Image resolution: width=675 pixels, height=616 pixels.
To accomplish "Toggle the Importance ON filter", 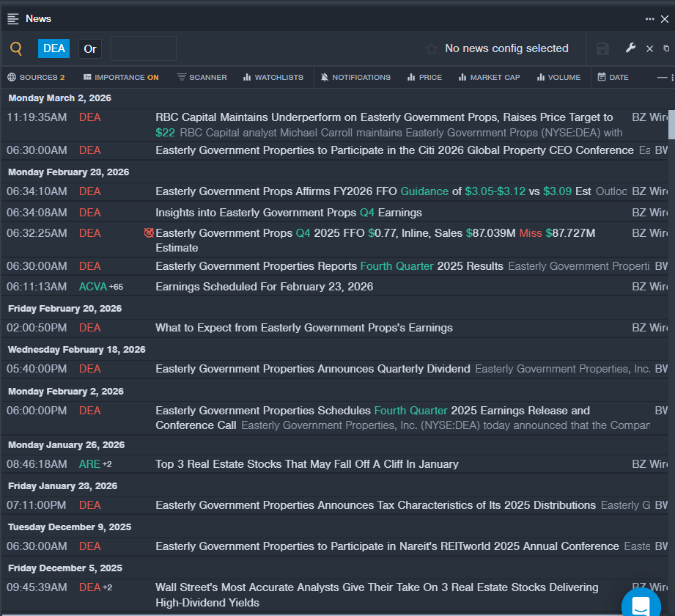I will (121, 77).
